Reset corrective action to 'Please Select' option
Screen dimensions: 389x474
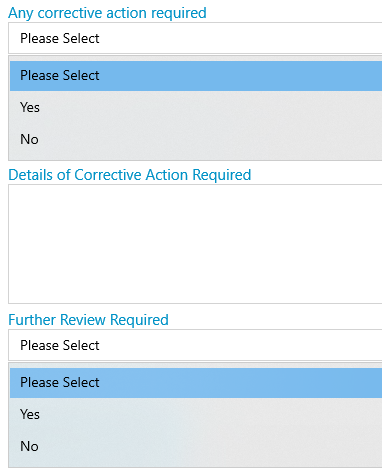click(196, 76)
